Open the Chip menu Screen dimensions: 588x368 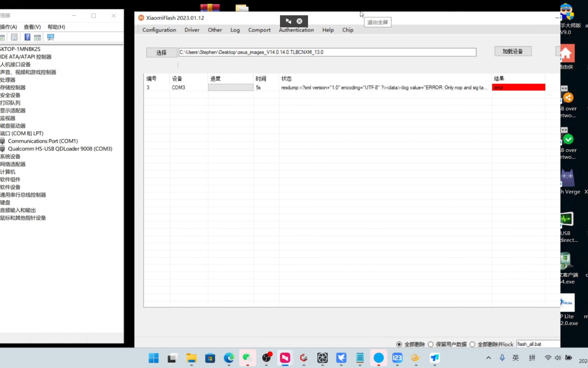tap(348, 30)
